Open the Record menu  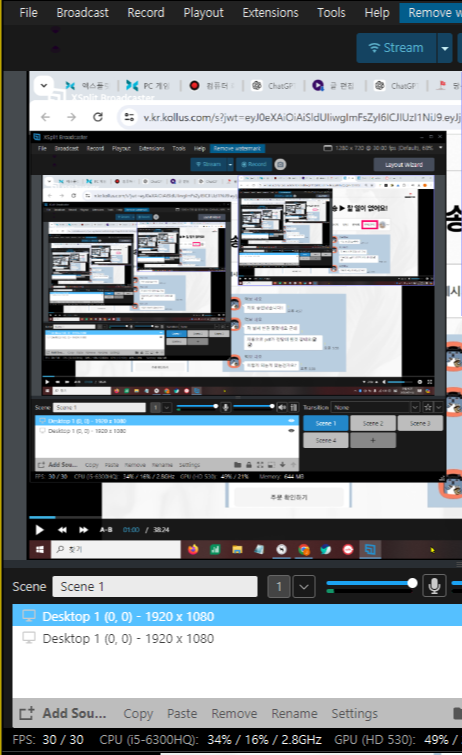tap(145, 13)
